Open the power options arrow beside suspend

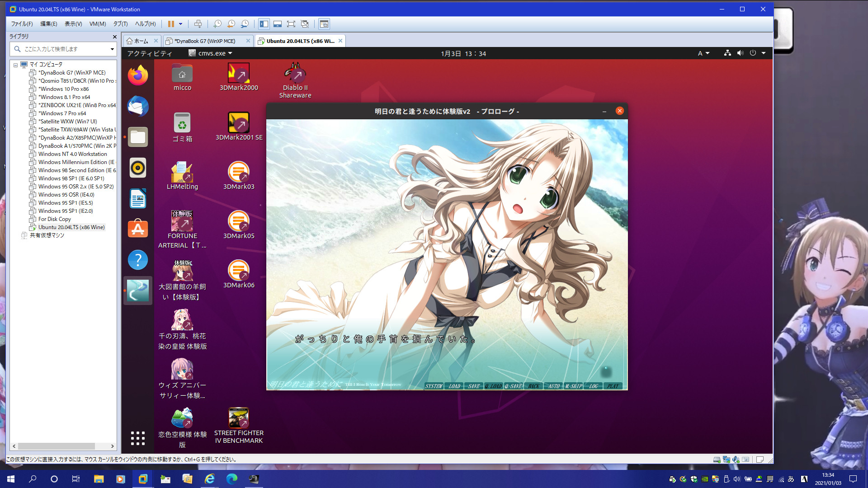click(180, 24)
